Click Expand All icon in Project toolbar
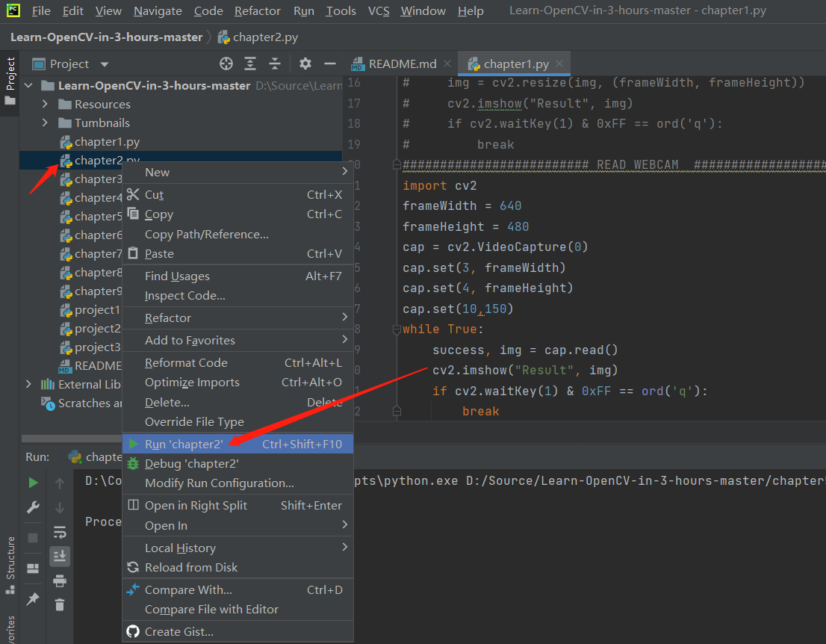Viewport: 826px width, 644px height. (250, 64)
